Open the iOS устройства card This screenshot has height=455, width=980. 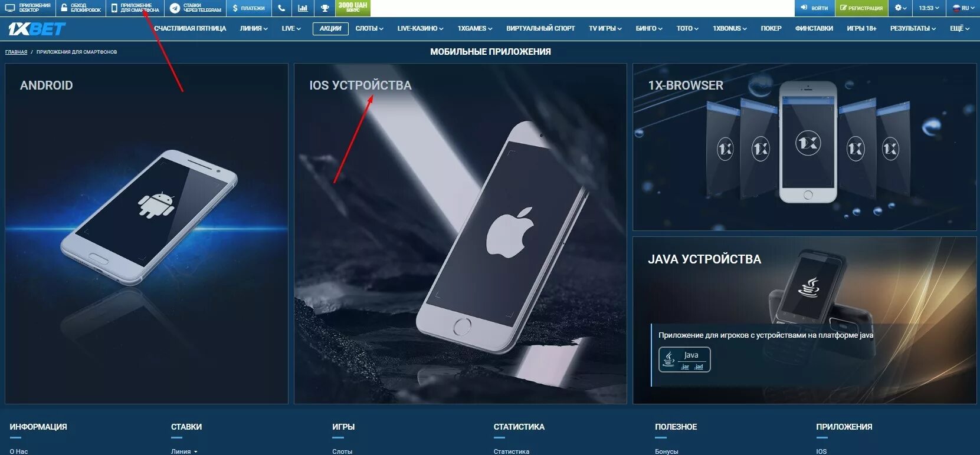click(x=460, y=234)
